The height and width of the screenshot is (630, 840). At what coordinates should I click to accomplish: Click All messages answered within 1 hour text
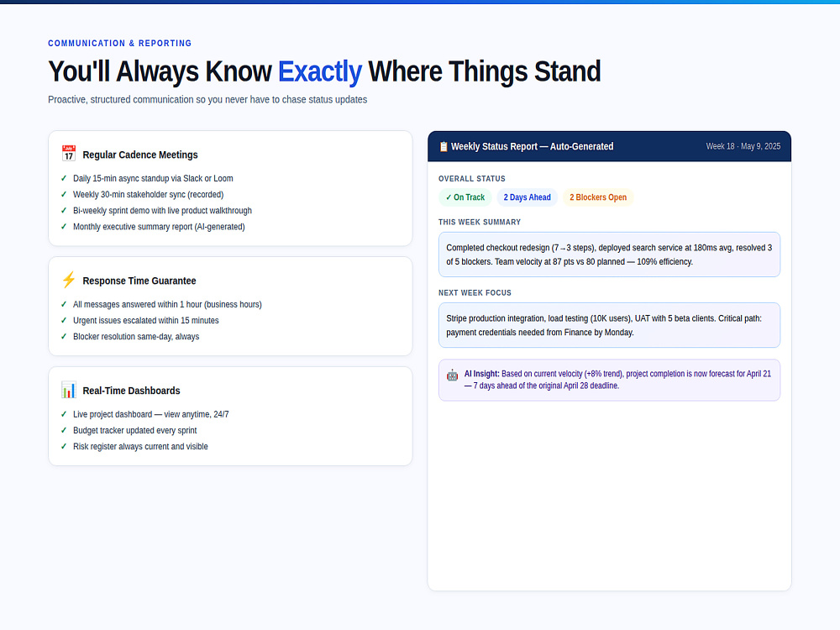168,304
